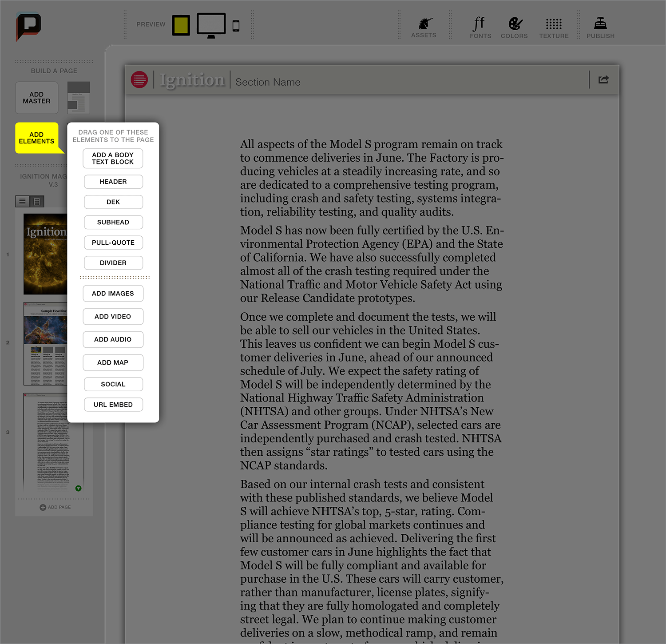Open page 2 Sample Headline thumbnail

click(x=45, y=344)
